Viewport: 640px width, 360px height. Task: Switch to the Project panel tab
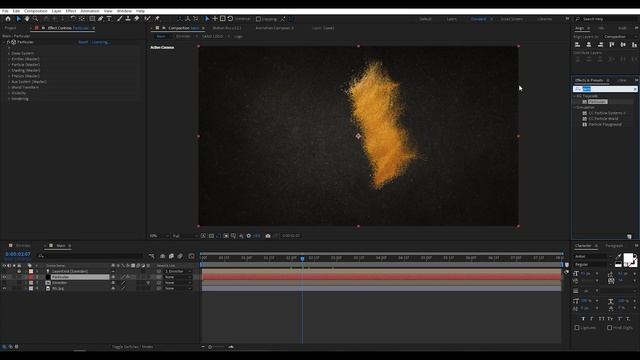tap(10, 28)
